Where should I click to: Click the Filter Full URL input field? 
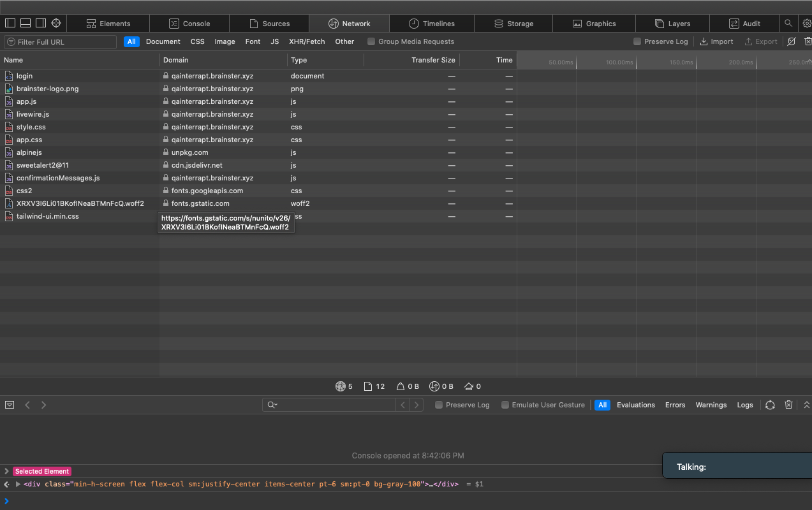64,42
